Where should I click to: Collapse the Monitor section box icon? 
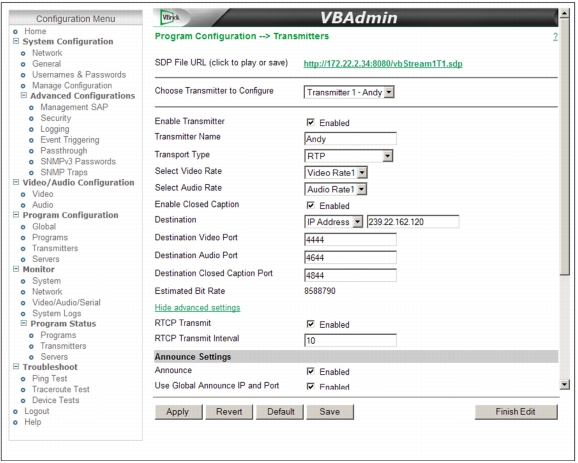pyautogui.click(x=16, y=269)
